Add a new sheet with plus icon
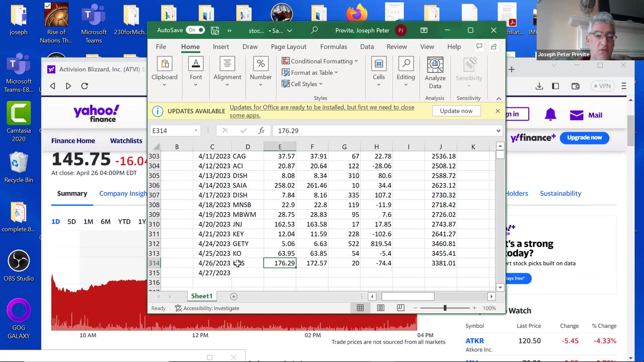 pyautogui.click(x=233, y=296)
